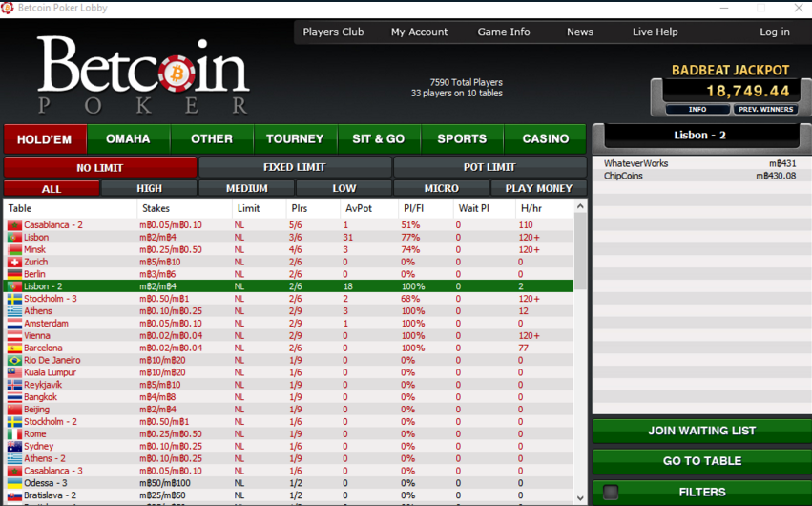This screenshot has width=812, height=506.
Task: Select the FIXED LIMIT filter
Action: 295,167
